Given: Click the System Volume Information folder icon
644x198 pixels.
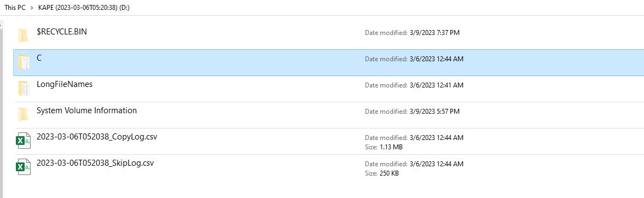Looking at the screenshot, I should [23, 115].
